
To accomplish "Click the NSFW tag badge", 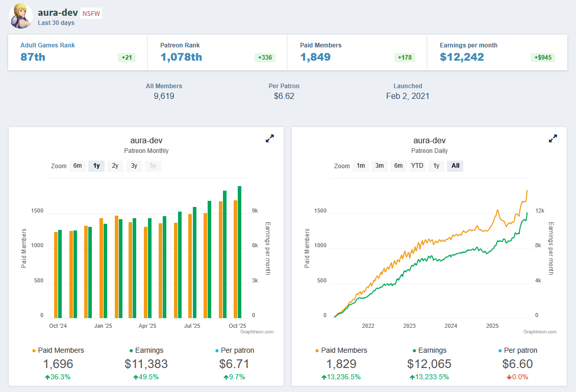I will click(91, 14).
